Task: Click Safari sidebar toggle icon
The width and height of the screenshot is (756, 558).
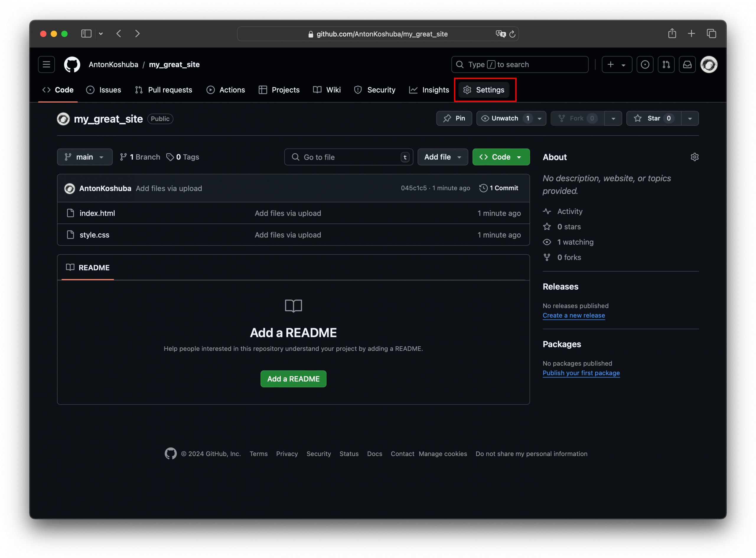Action: [x=87, y=34]
